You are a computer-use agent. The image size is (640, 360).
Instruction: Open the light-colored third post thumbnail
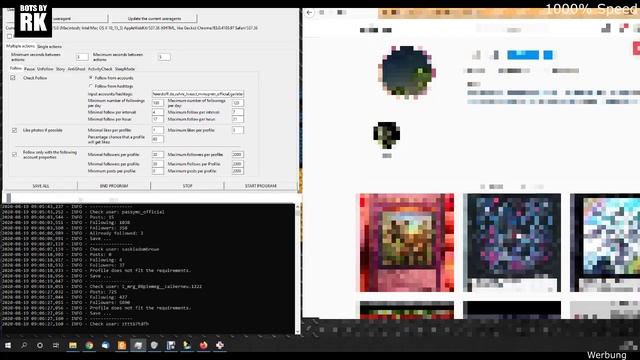(605, 243)
